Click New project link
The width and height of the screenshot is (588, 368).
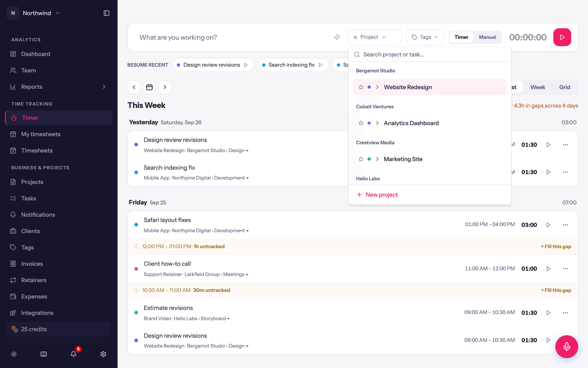pos(377,195)
